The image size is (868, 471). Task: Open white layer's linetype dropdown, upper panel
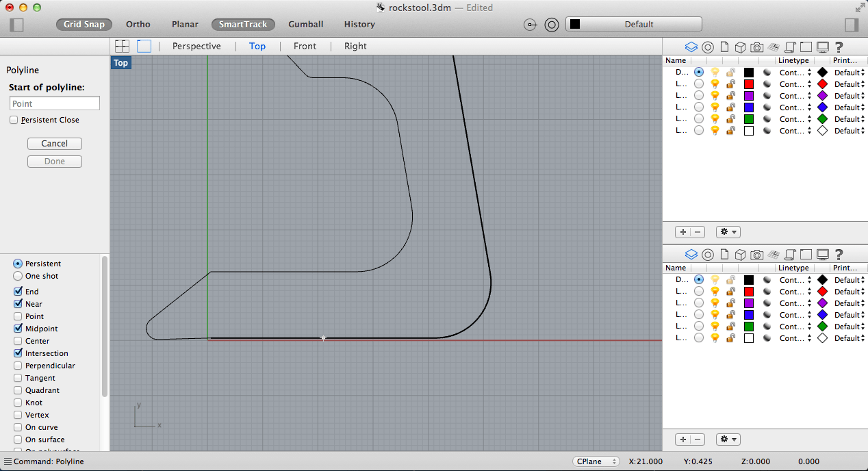[795, 131]
